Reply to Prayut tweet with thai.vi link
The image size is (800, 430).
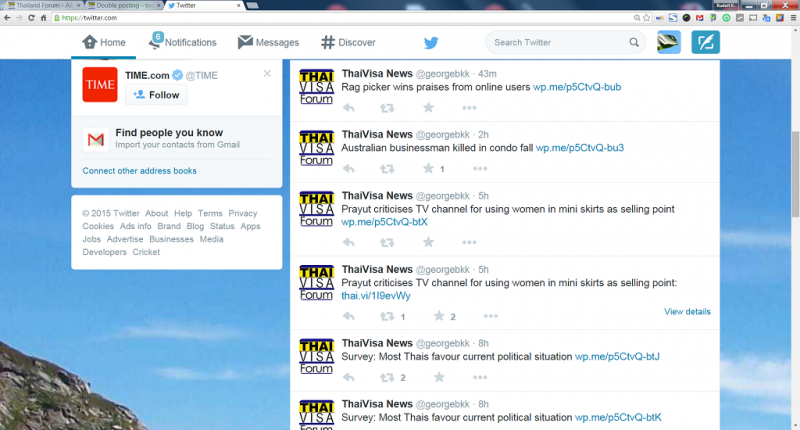[349, 316]
